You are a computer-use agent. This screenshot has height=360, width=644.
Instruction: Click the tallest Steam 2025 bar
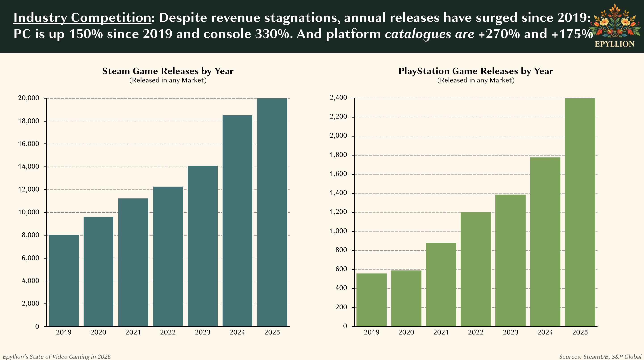point(272,212)
